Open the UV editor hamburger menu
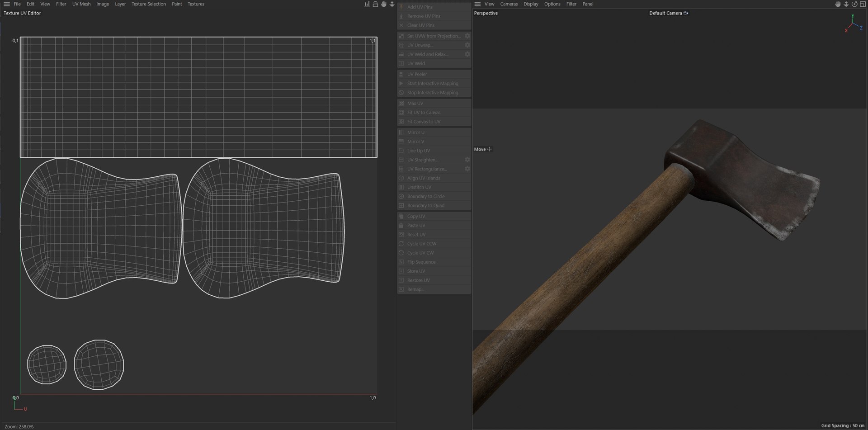Image resolution: width=868 pixels, height=430 pixels. (x=7, y=4)
